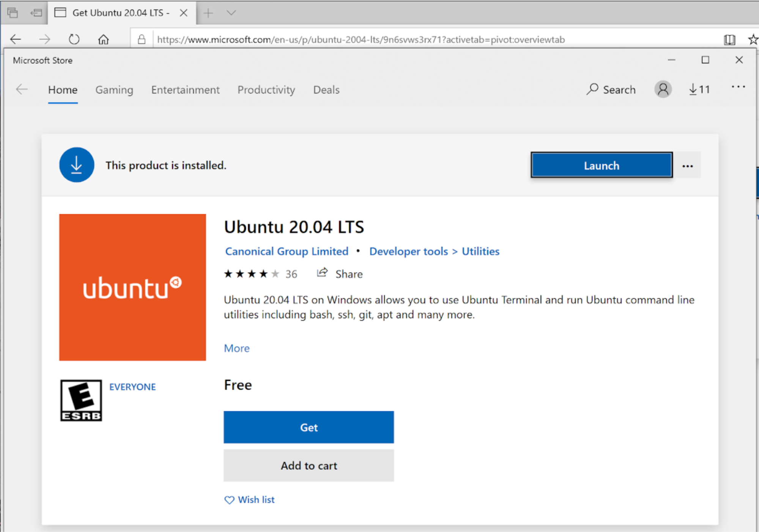The height and width of the screenshot is (532, 759).
Task: Open the Developer tools category link
Action: 408,251
